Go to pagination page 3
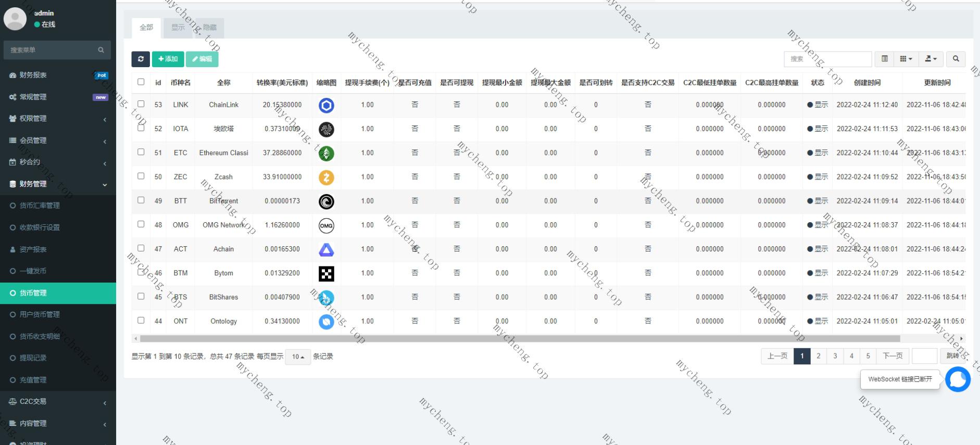980x445 pixels. pyautogui.click(x=835, y=356)
